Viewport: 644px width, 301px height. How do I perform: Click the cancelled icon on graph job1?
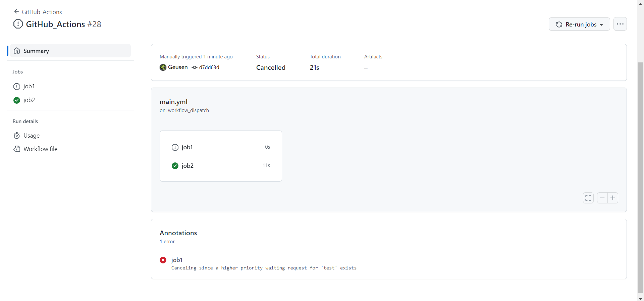175,147
